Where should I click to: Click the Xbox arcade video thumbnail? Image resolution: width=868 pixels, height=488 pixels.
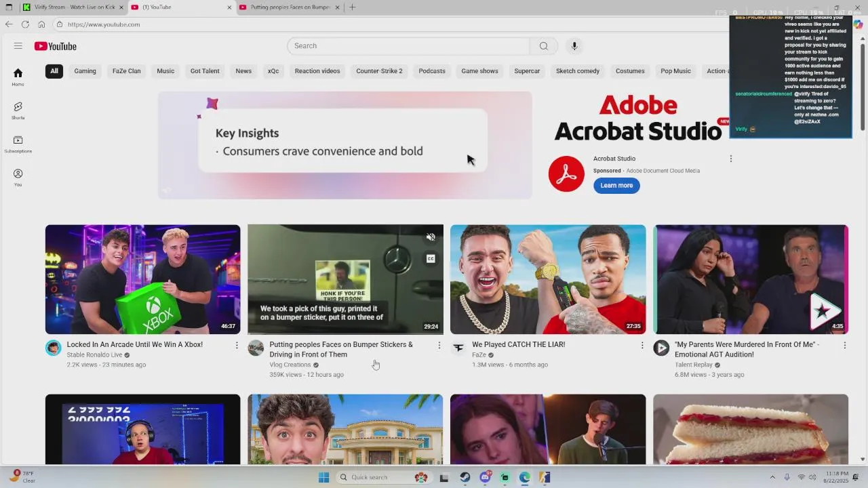[142, 279]
